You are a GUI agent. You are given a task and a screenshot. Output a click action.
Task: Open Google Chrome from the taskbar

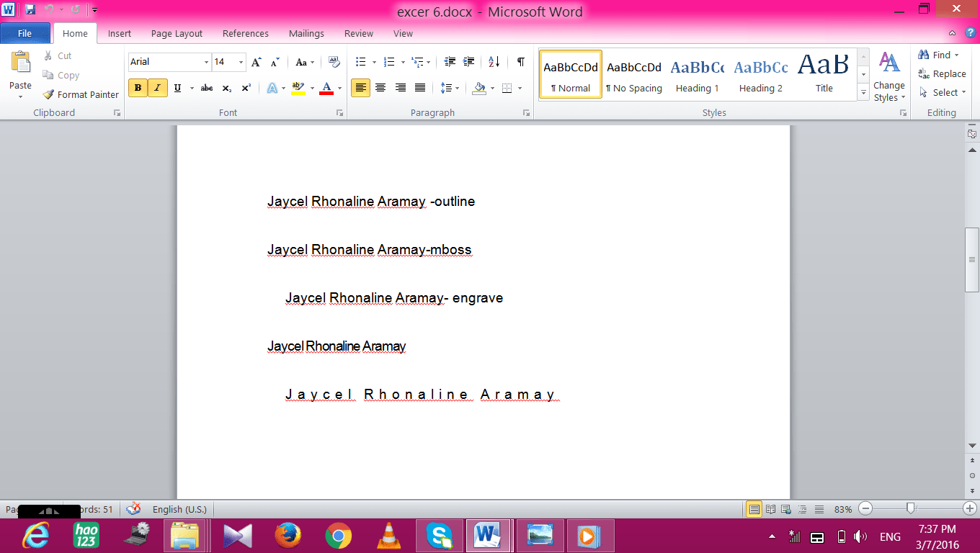point(338,536)
